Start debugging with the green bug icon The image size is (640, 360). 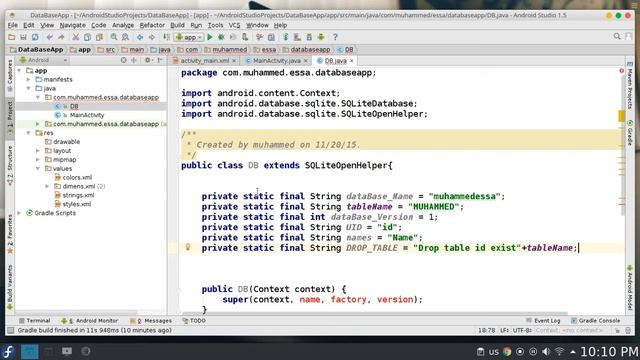coord(221,37)
